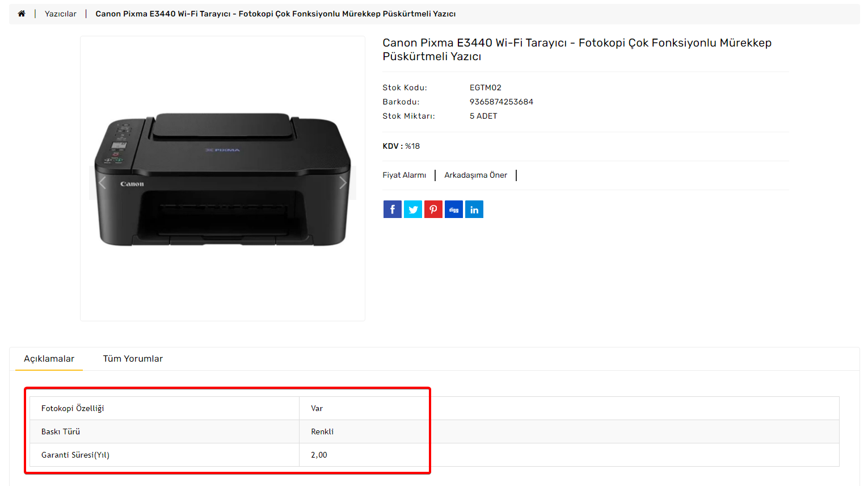
Task: Share product on Facebook
Action: (x=393, y=210)
